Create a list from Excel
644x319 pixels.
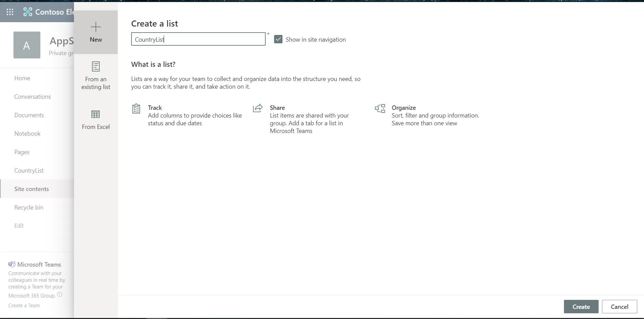[96, 119]
